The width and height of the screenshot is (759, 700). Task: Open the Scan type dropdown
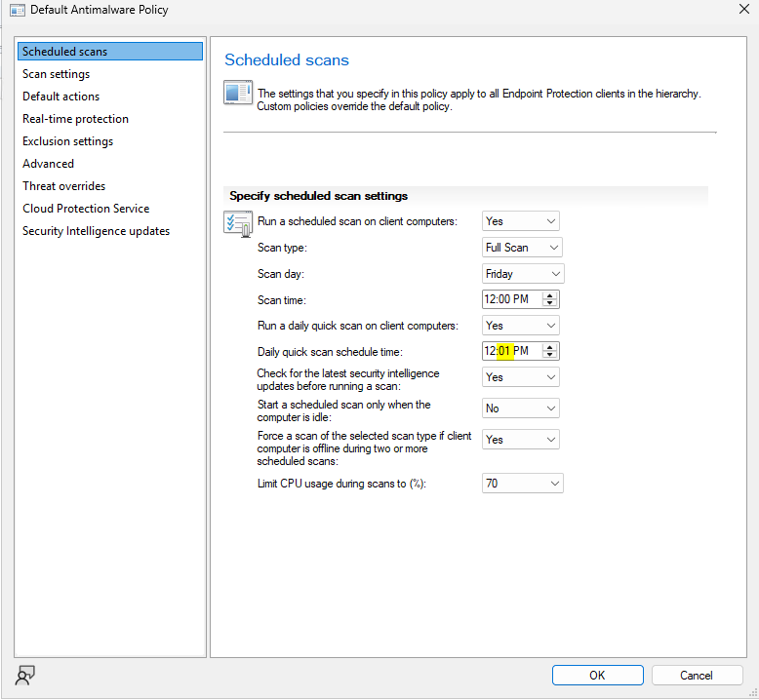(x=522, y=248)
